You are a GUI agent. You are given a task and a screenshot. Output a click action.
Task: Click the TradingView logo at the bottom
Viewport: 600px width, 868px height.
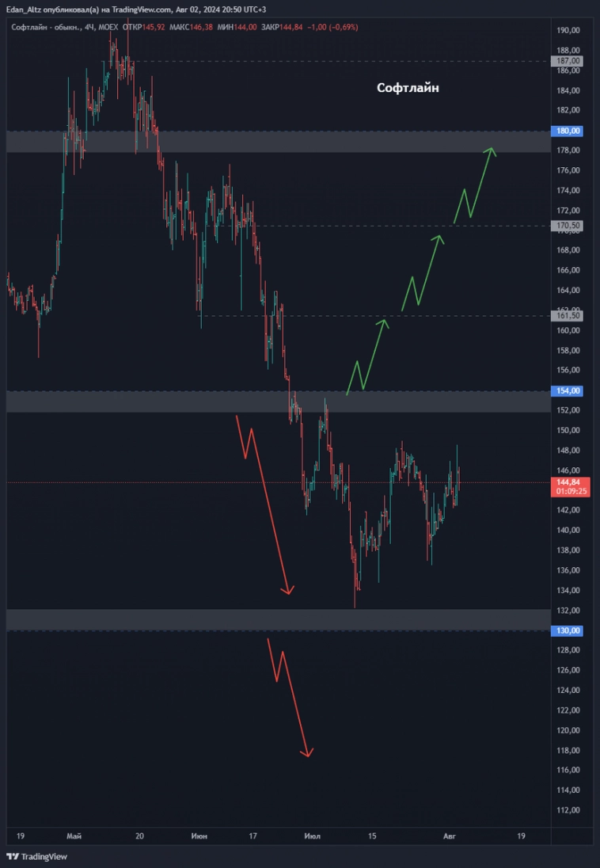coord(36,856)
